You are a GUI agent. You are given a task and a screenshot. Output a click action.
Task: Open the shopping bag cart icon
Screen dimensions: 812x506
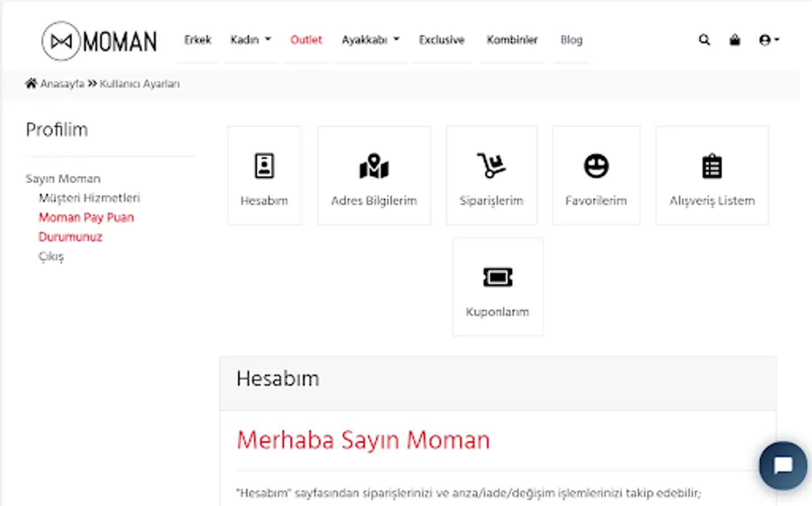click(734, 40)
